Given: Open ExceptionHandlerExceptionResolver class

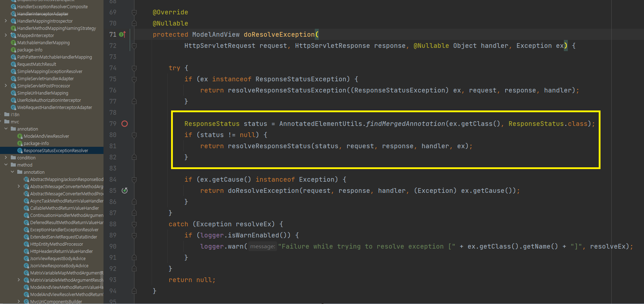Looking at the screenshot, I should click(64, 230).
